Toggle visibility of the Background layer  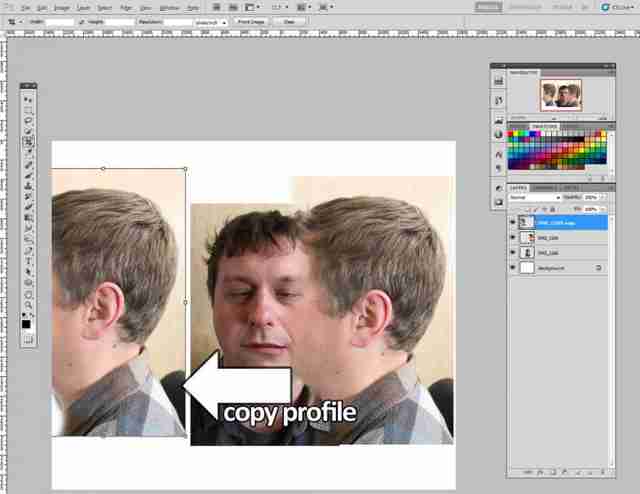[513, 268]
